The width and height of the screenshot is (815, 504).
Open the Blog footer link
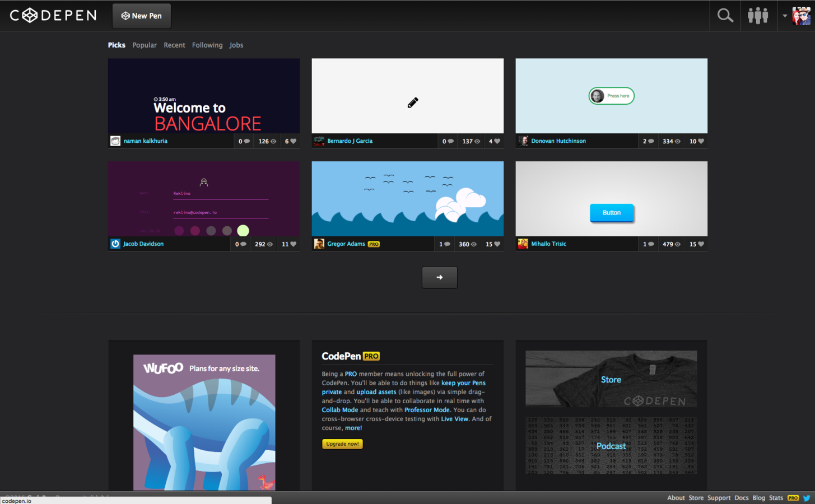click(759, 498)
